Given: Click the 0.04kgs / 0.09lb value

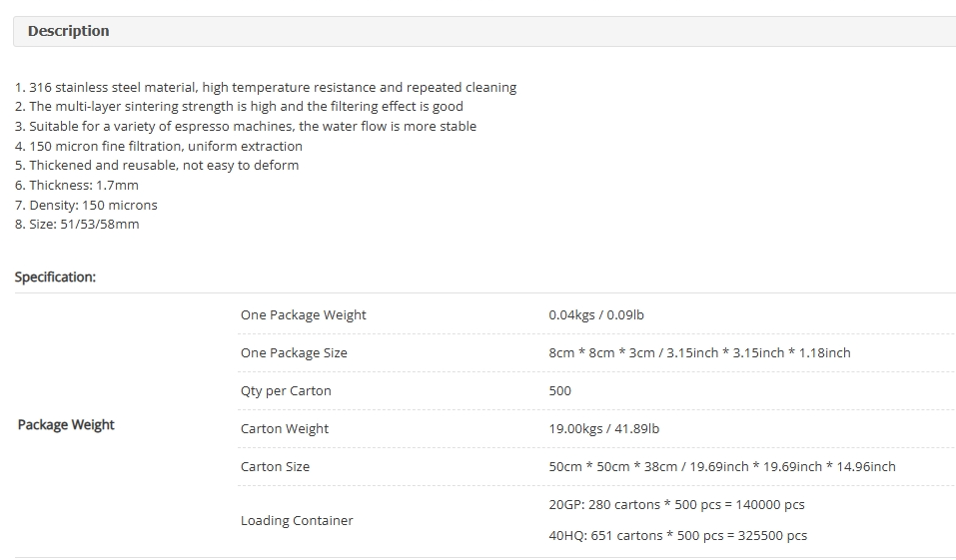Looking at the screenshot, I should pyautogui.click(x=596, y=315).
